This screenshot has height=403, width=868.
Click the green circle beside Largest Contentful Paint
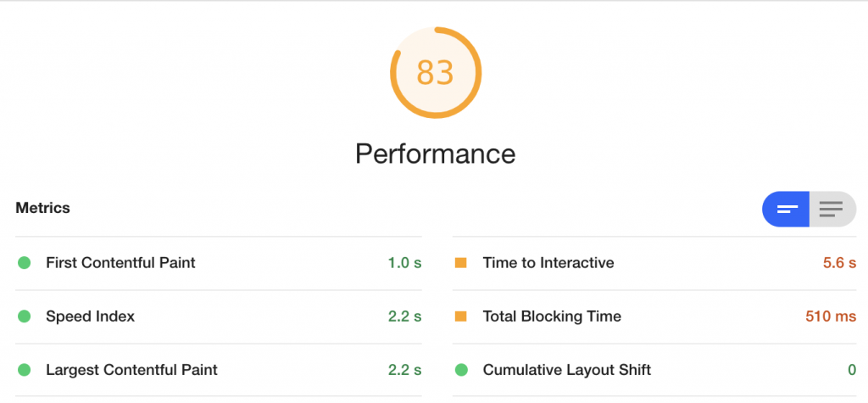tap(24, 370)
